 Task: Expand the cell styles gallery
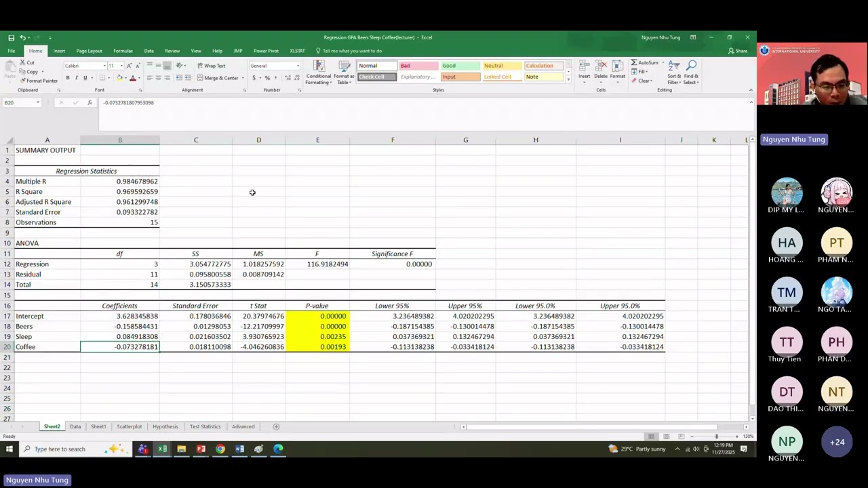pos(568,79)
